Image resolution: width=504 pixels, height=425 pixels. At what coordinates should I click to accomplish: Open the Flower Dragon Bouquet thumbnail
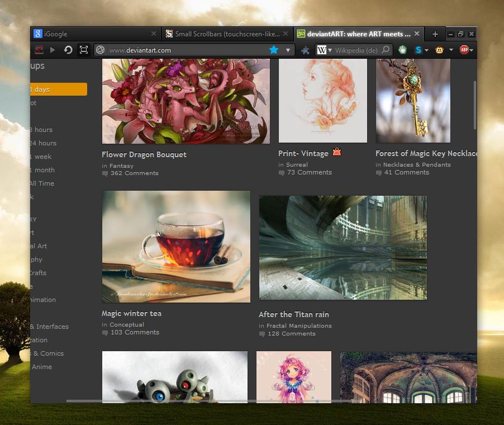coord(186,101)
